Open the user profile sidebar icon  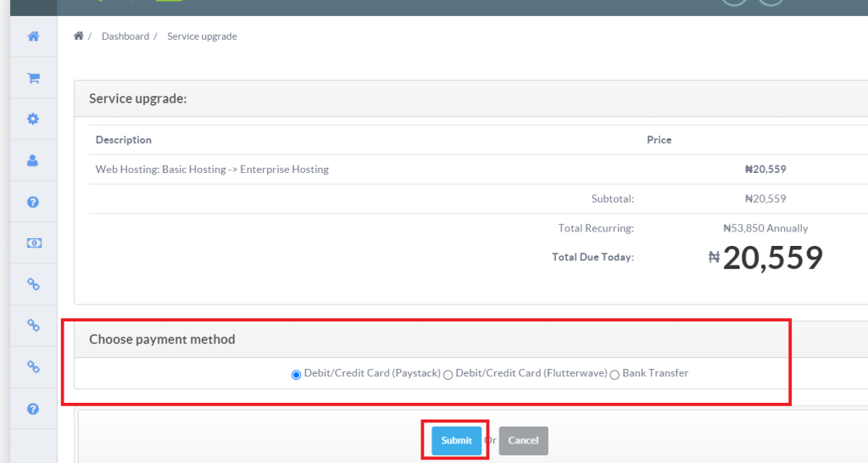[33, 160]
